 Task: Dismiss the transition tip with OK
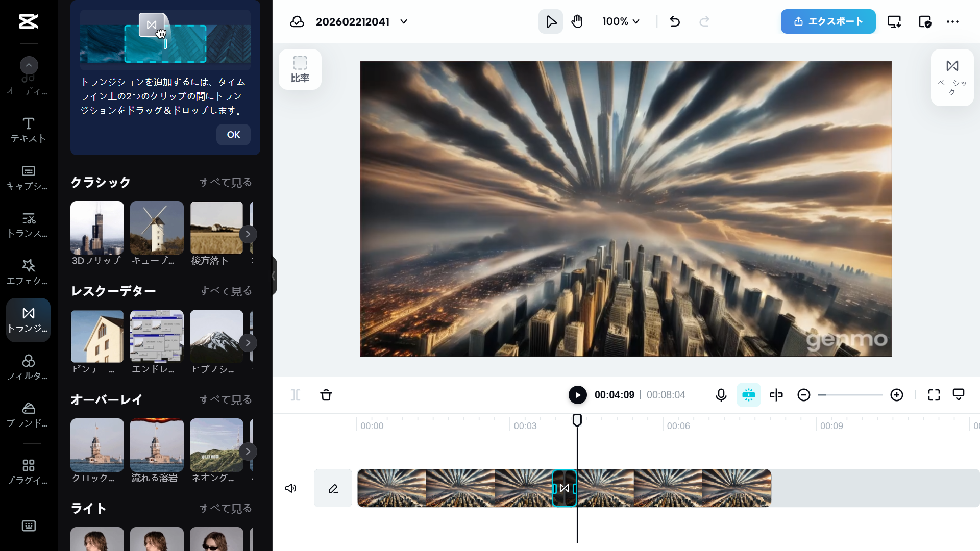coord(233,135)
